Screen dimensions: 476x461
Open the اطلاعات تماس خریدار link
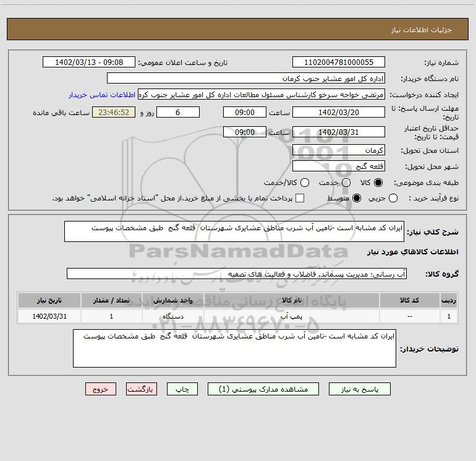pyautogui.click(x=102, y=95)
